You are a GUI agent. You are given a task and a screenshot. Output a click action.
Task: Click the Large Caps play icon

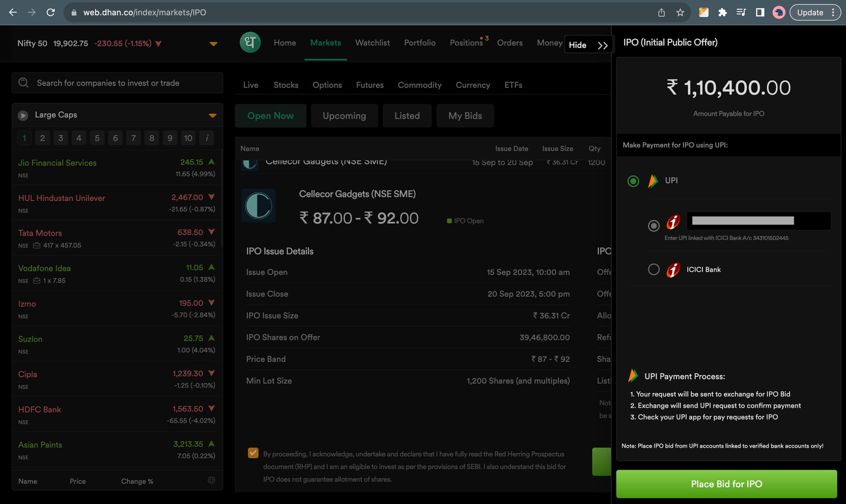[x=23, y=115]
